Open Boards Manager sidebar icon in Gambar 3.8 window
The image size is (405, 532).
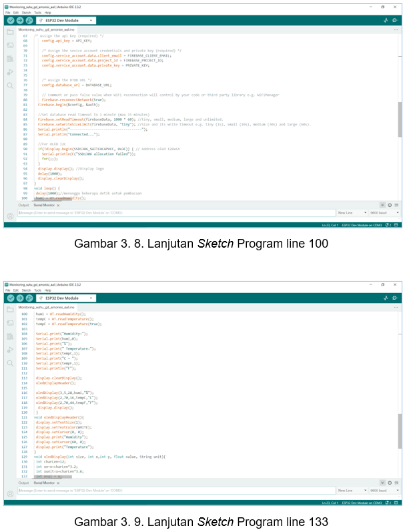[x=10, y=45]
